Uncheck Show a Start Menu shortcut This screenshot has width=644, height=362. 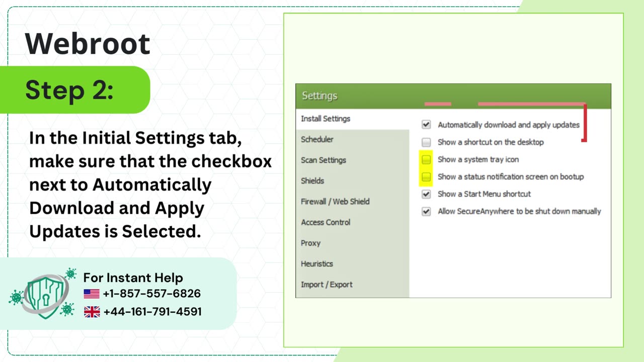[426, 194]
